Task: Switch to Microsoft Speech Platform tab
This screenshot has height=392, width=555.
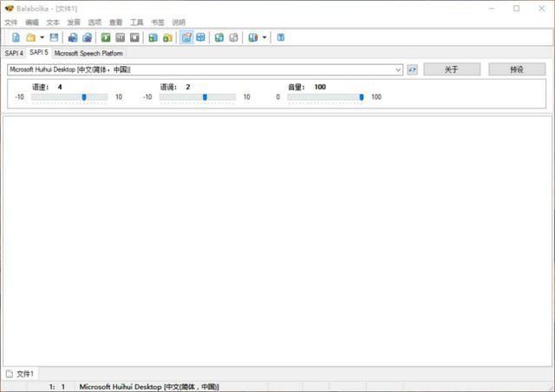Action: 88,53
